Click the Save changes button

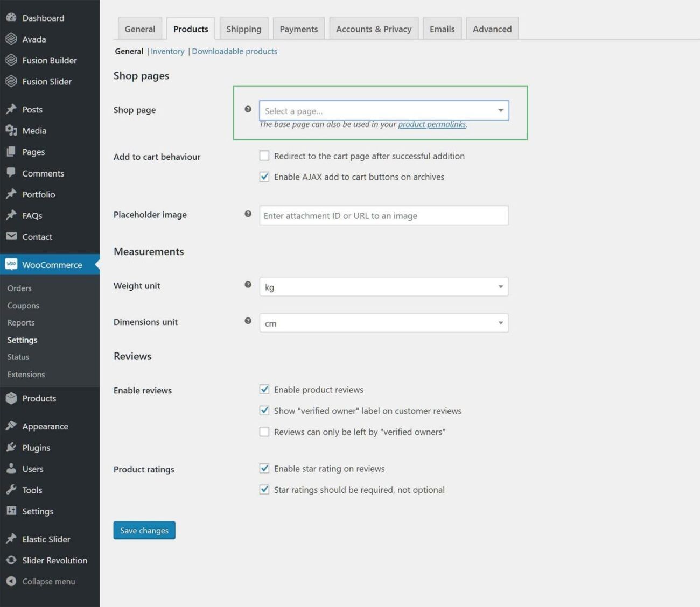click(x=144, y=530)
